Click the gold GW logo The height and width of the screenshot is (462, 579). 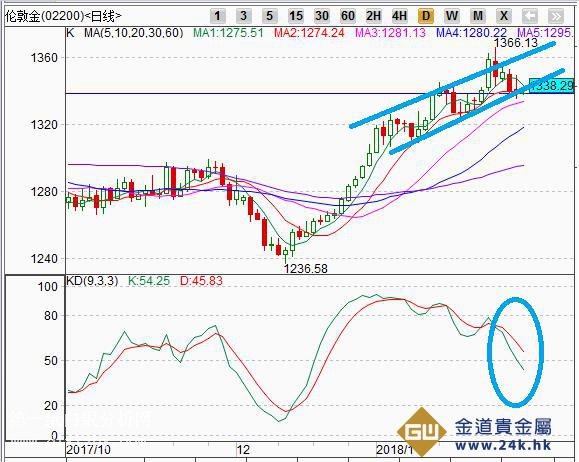[422, 431]
